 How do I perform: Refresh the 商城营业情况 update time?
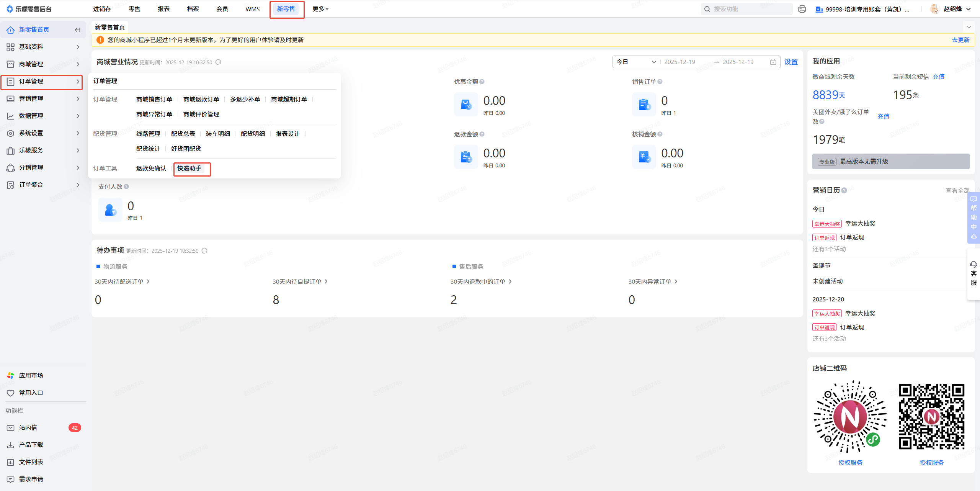coord(218,62)
